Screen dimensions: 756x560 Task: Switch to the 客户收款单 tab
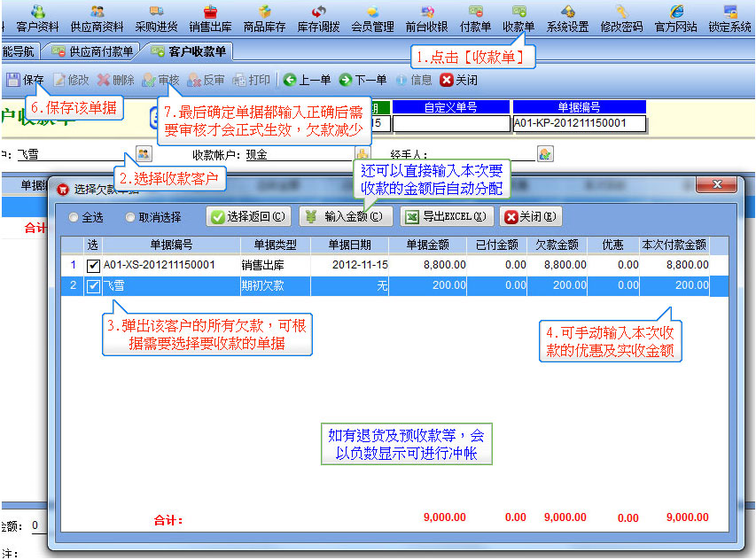coord(189,51)
